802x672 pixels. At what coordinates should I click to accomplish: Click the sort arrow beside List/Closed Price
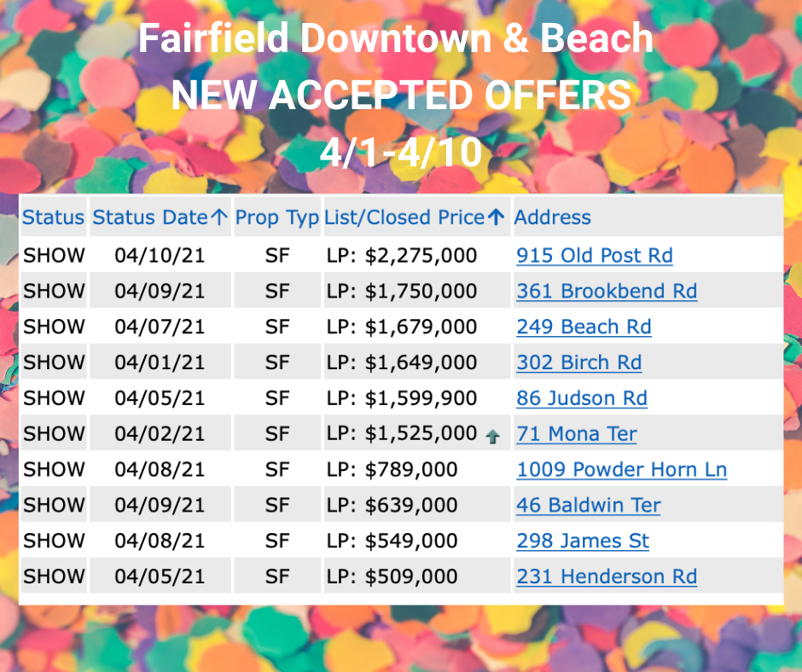pyautogui.click(x=497, y=217)
